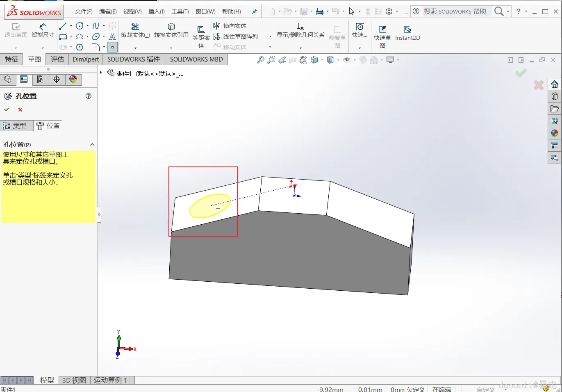Open the Design Library task pane icon
The width and height of the screenshot is (562, 392).
555,96
